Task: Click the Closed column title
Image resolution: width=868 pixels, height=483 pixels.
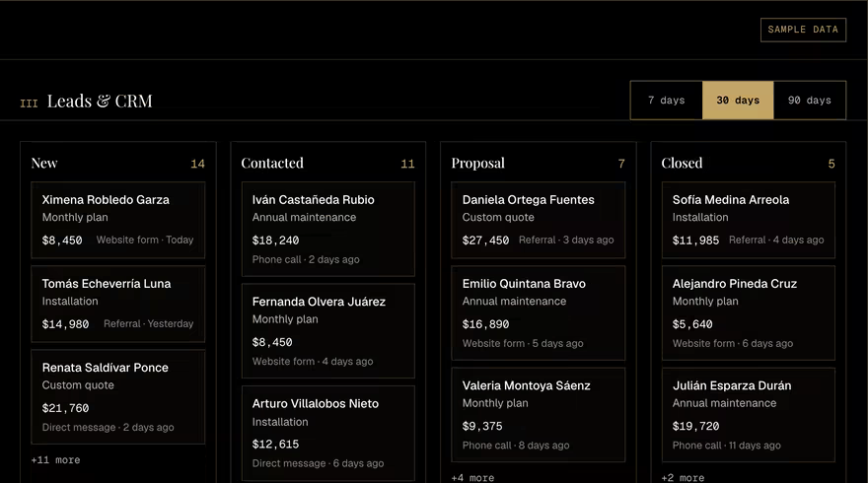Action: (x=682, y=164)
